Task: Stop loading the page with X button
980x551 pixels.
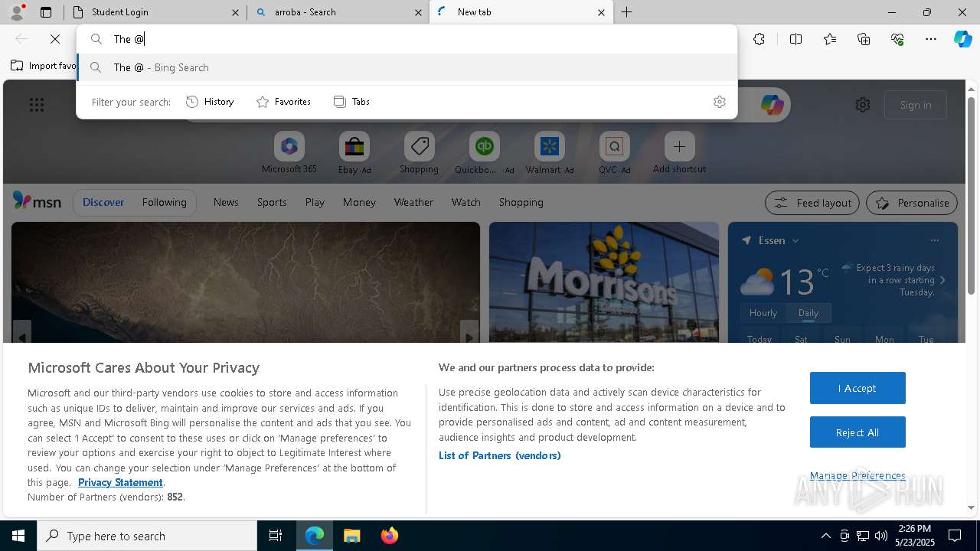Action: click(55, 39)
